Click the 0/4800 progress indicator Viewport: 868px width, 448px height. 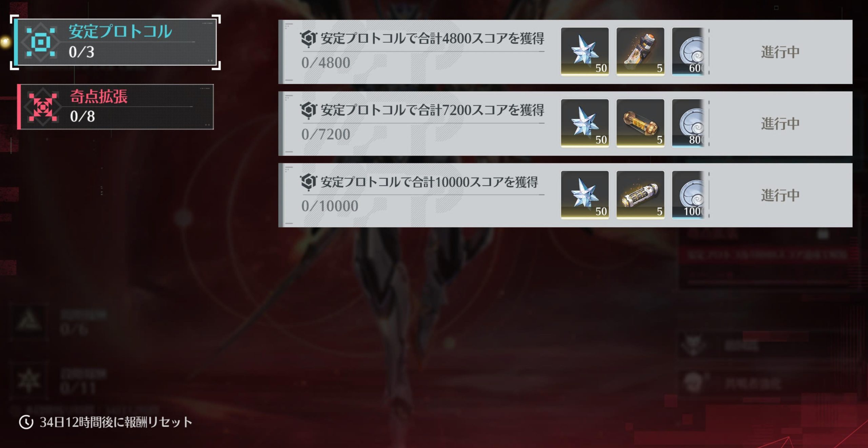325,63
